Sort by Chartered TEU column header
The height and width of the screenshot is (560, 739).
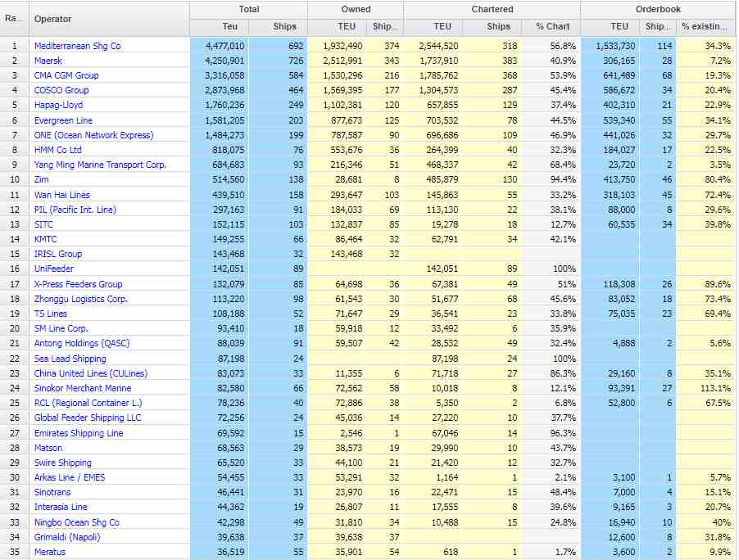click(433, 27)
